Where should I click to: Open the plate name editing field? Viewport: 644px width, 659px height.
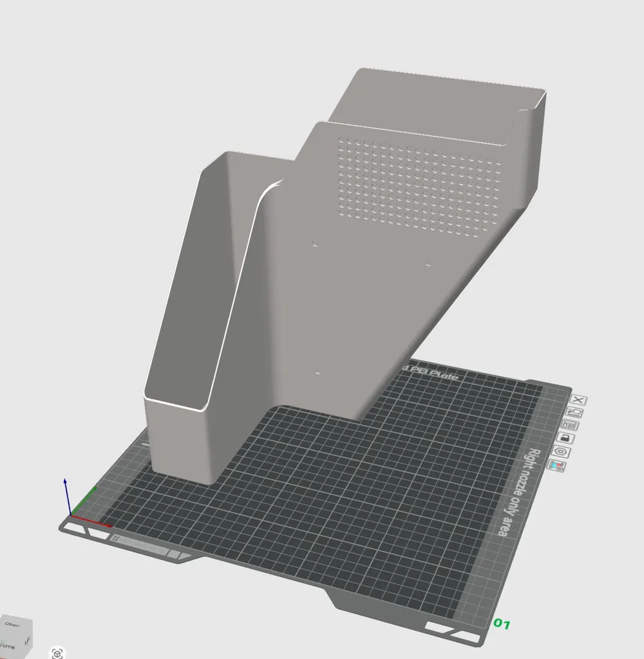pyautogui.click(x=570, y=425)
